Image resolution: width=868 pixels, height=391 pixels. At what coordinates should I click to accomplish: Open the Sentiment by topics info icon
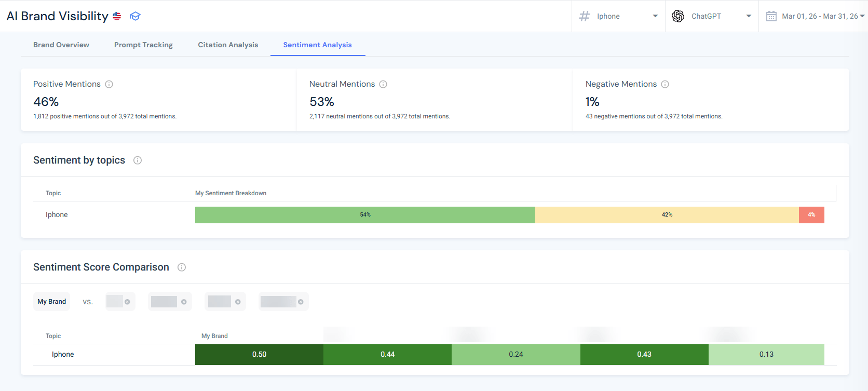(x=138, y=160)
